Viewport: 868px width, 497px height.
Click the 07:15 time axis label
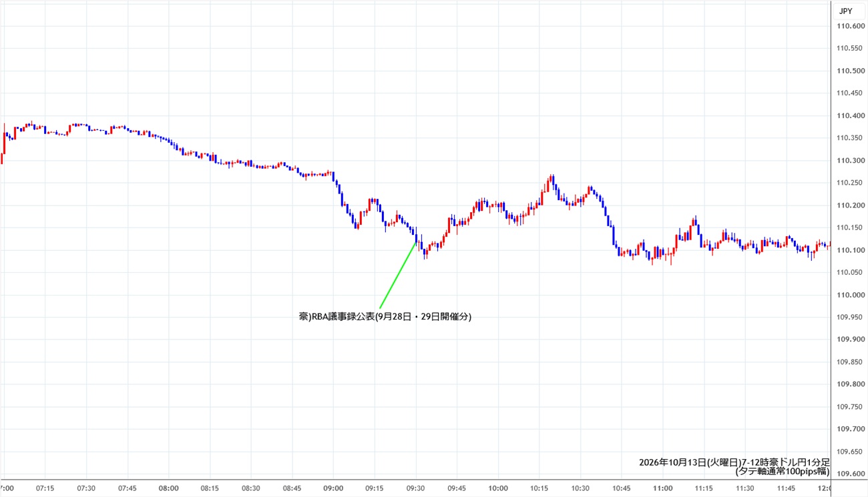click(x=45, y=488)
